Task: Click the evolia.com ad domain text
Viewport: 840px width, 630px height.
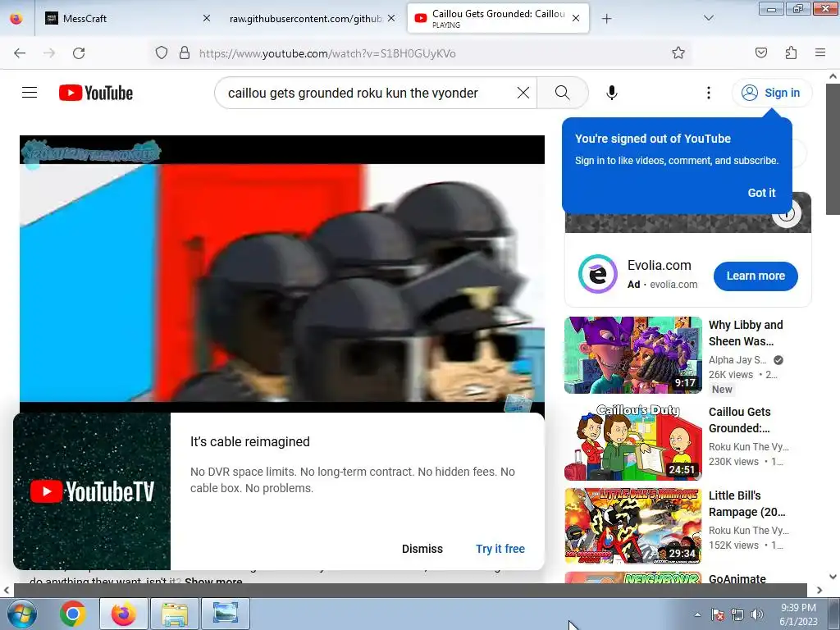Action: (x=673, y=285)
